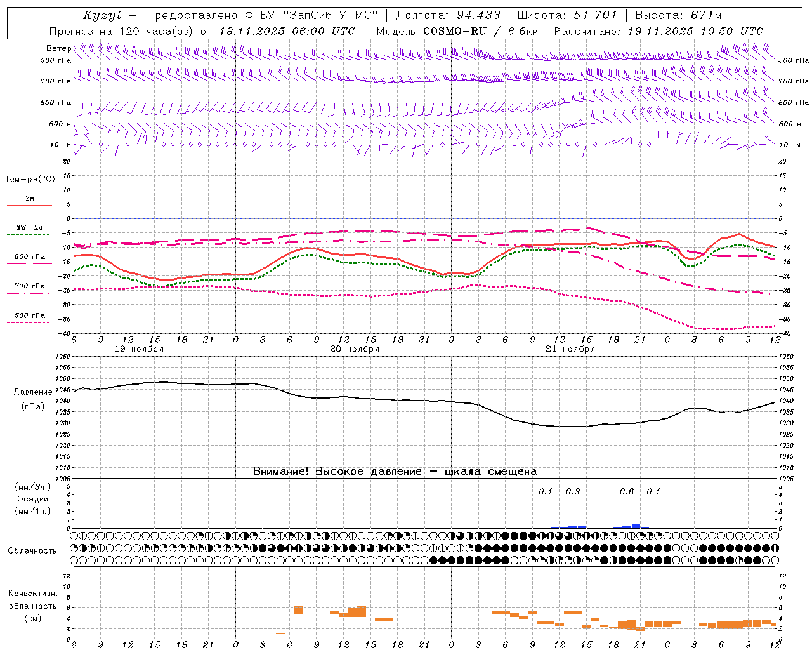The image size is (812, 650).
Task: Click the tallest blue precipitation bar
Action: click(x=636, y=526)
